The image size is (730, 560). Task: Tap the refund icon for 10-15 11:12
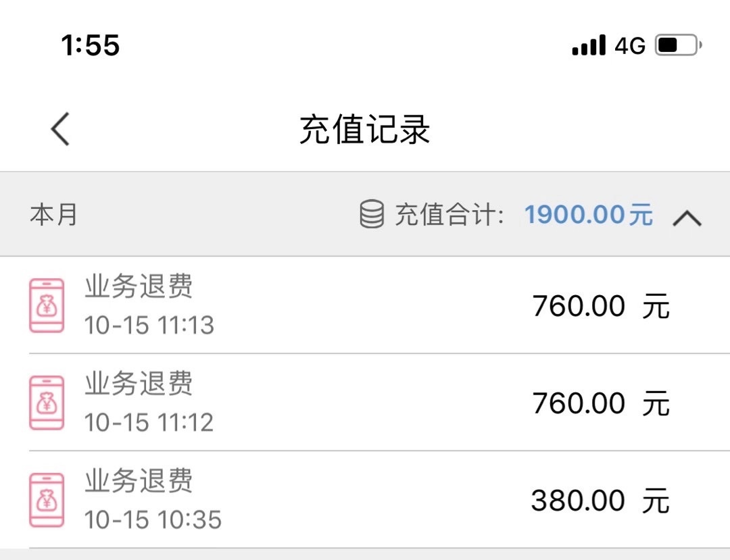(47, 403)
